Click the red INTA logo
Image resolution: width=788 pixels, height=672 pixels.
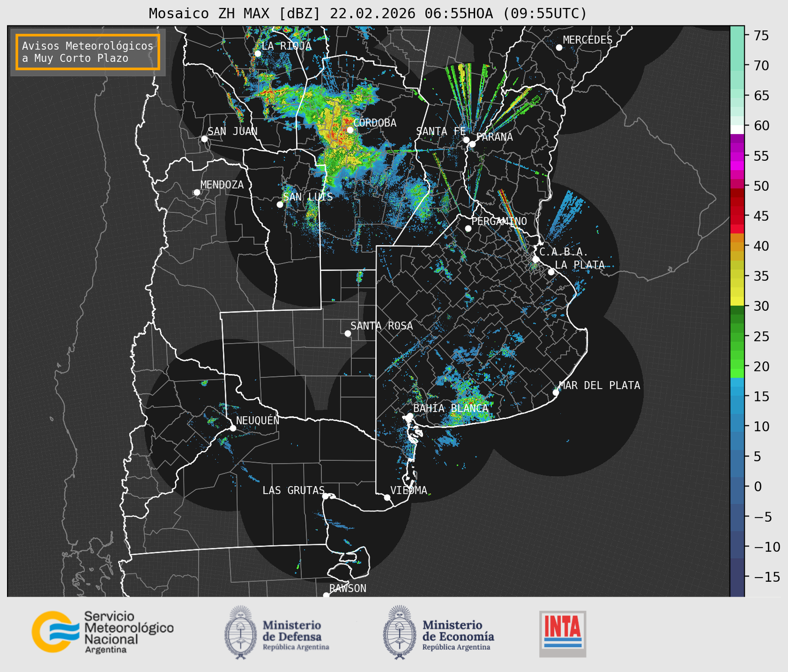coord(562,634)
